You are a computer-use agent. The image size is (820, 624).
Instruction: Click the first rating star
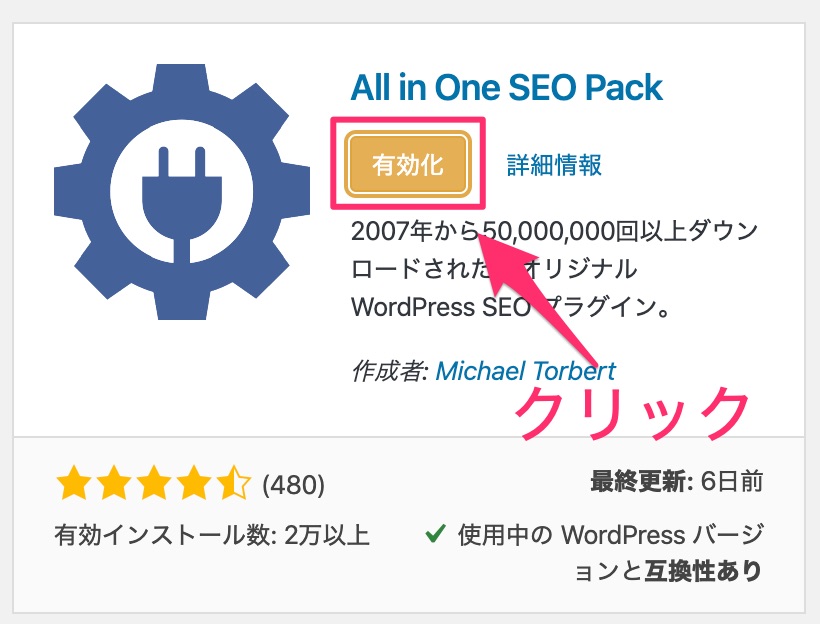tap(74, 485)
